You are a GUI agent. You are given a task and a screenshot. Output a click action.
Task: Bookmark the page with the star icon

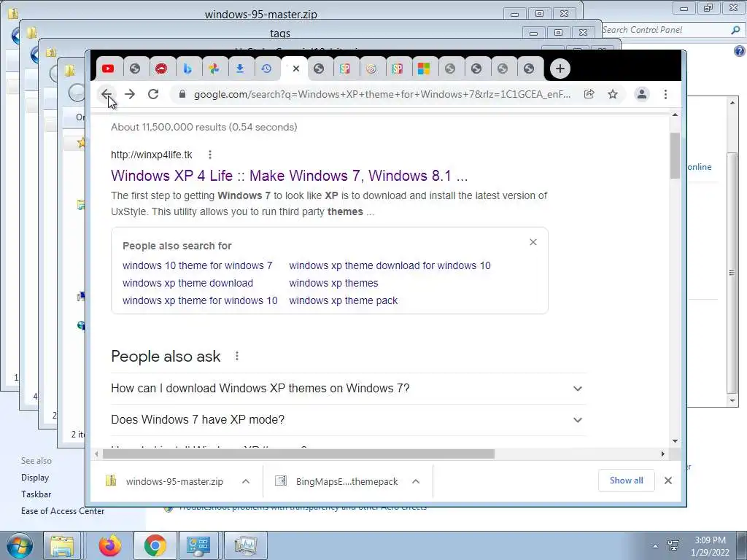click(x=613, y=94)
